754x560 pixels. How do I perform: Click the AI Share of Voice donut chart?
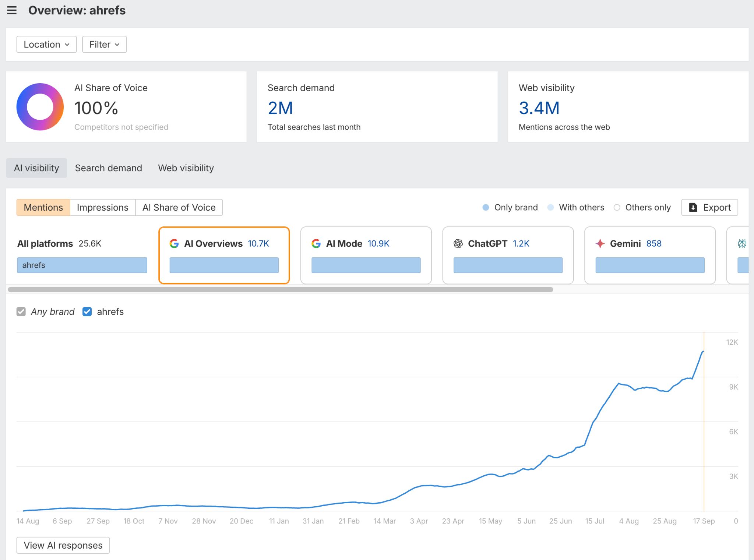coord(39,107)
